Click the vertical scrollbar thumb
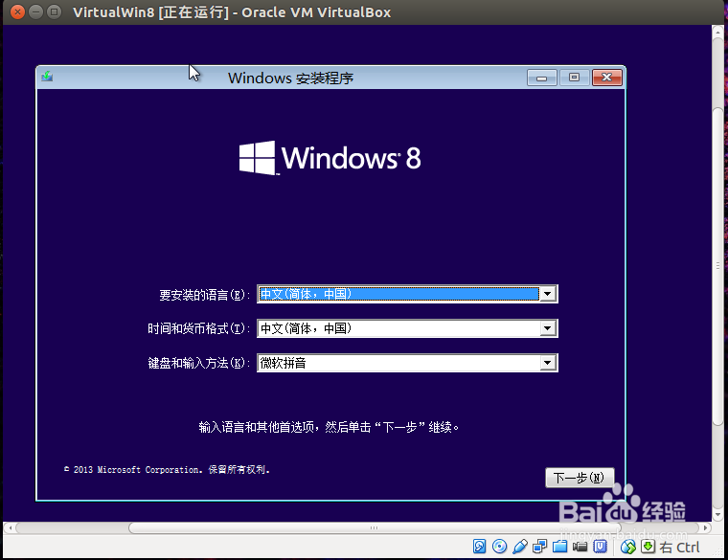The width and height of the screenshot is (728, 560). tap(717, 266)
